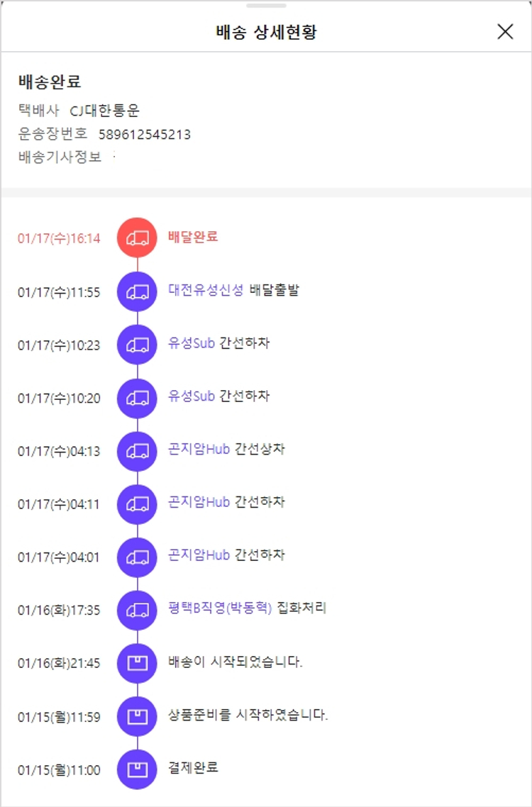
Task: Click the truck icon at 01/17 10:23
Action: 137,345
